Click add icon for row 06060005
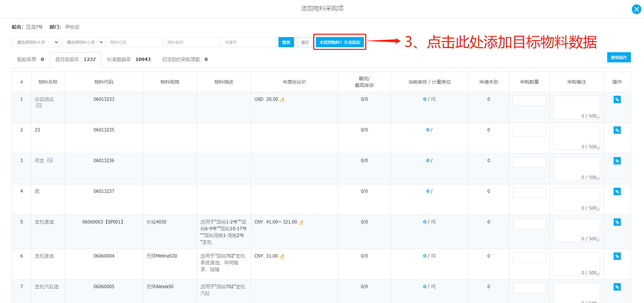644x303 pixels. pyautogui.click(x=617, y=287)
